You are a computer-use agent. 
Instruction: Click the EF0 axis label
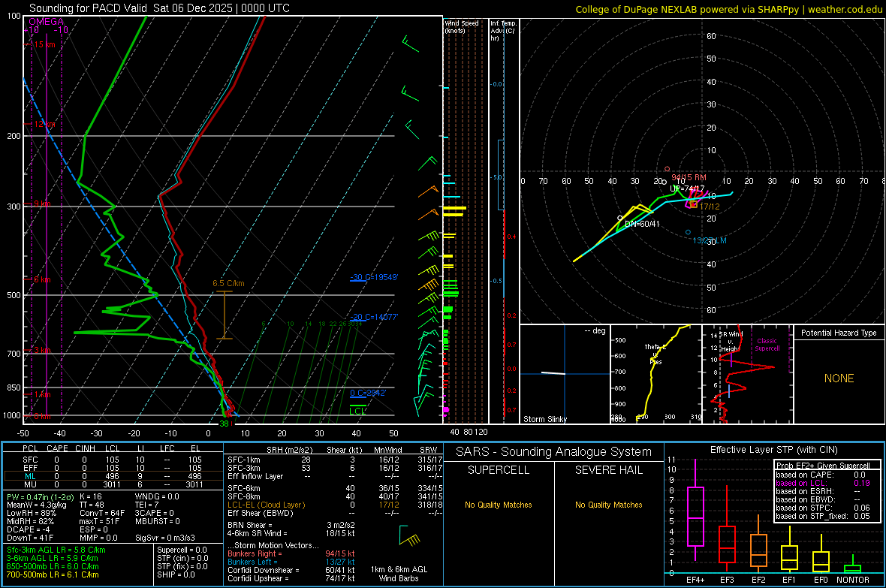point(821,580)
